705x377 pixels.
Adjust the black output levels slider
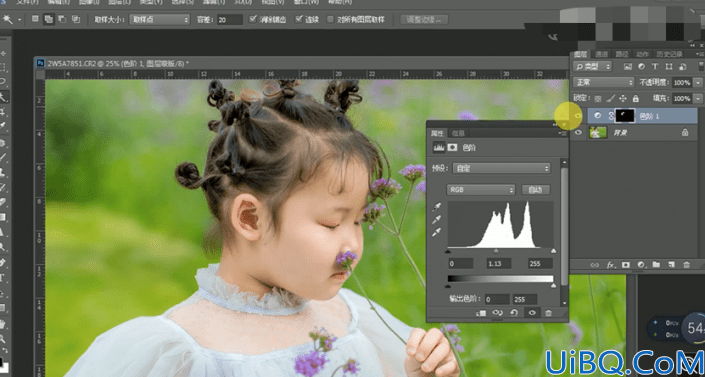pyautogui.click(x=448, y=285)
